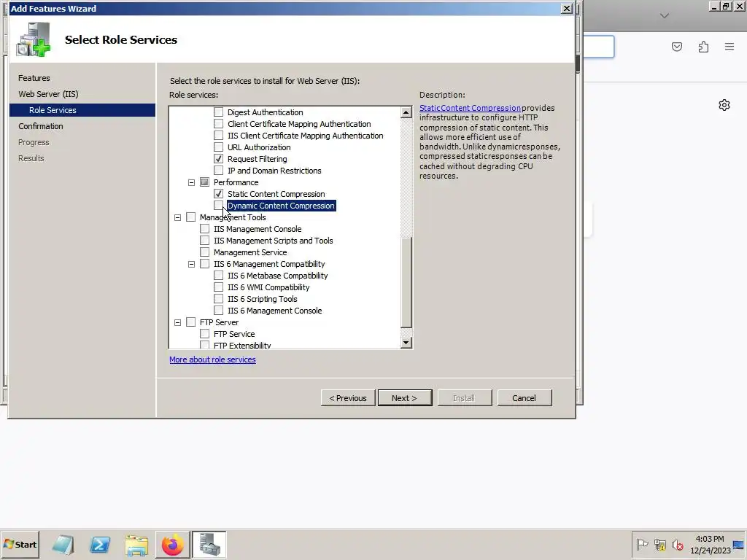Switch to Firefox from the taskbar
Viewport: 747px width, 560px height.
tap(172, 544)
